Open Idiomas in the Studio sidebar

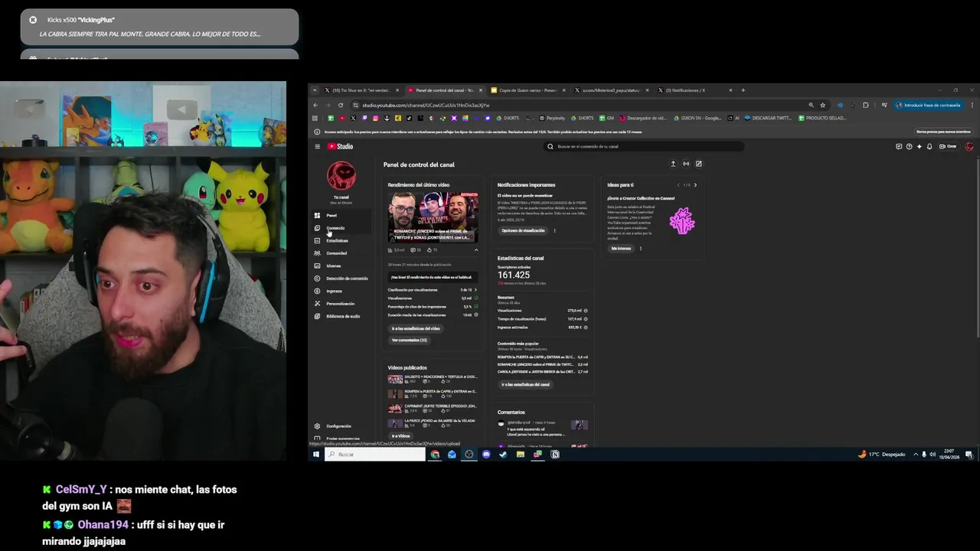(341, 266)
